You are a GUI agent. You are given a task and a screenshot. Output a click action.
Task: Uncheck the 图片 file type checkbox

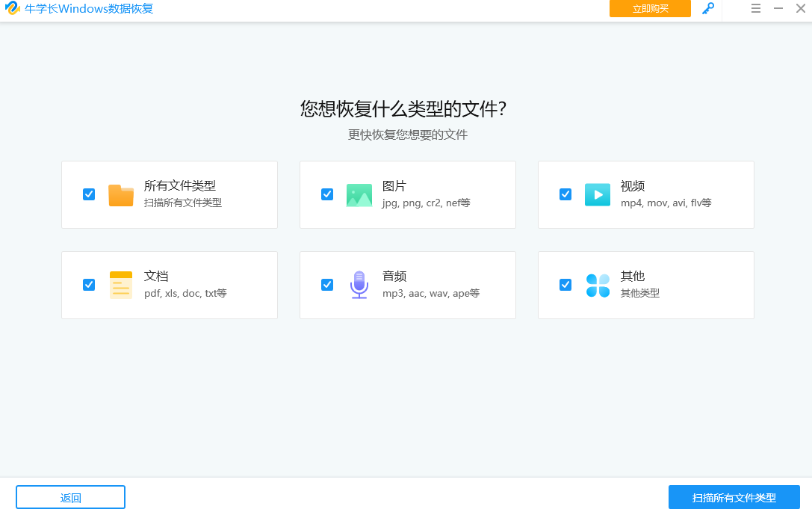327,194
